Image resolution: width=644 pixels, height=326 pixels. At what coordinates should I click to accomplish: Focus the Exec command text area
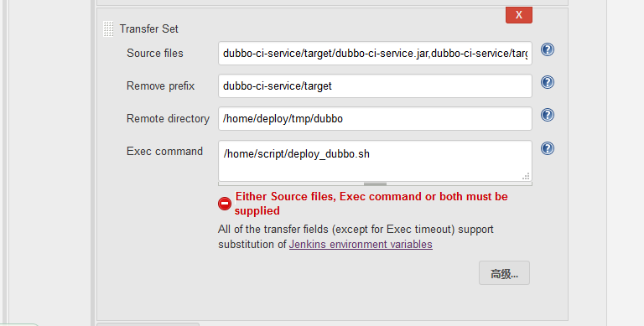(375, 161)
